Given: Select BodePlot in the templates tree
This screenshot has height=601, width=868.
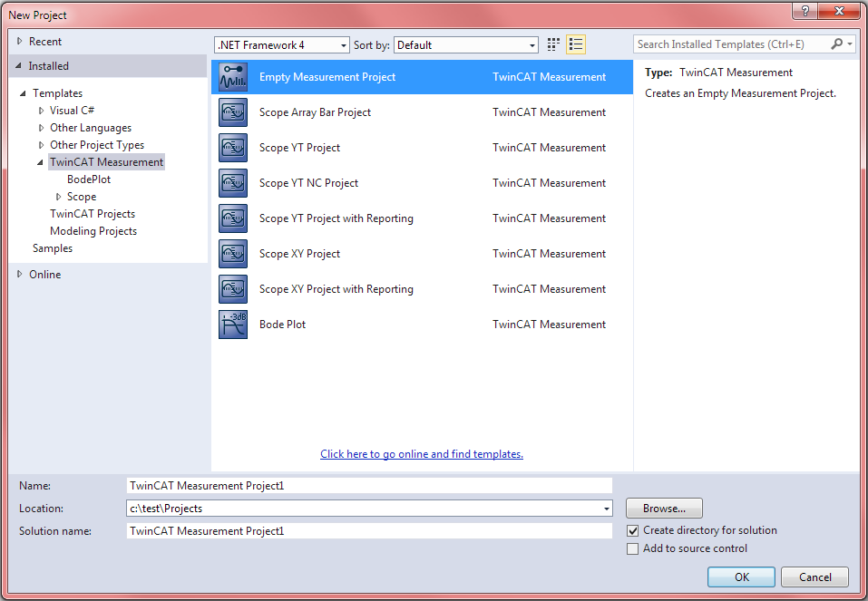Looking at the screenshot, I should (x=89, y=179).
